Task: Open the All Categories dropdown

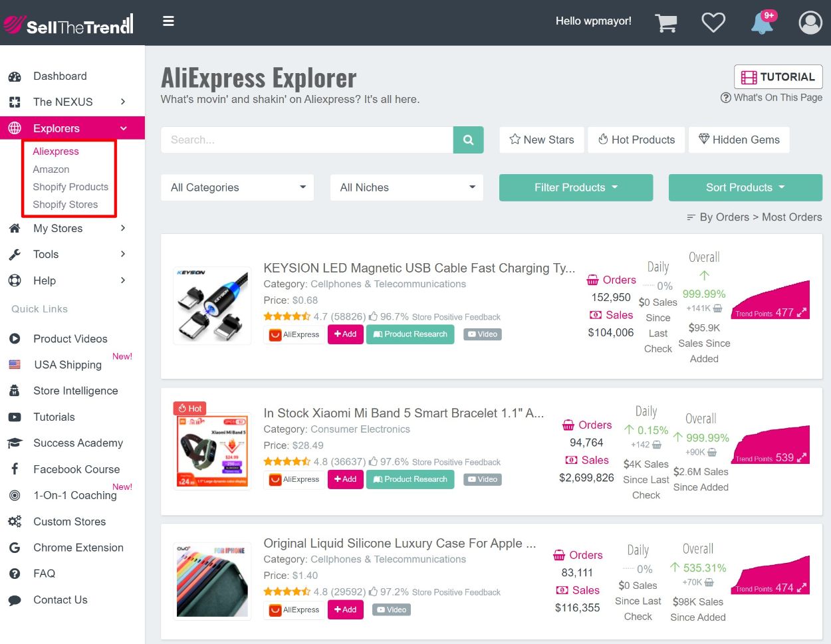Action: tap(237, 187)
